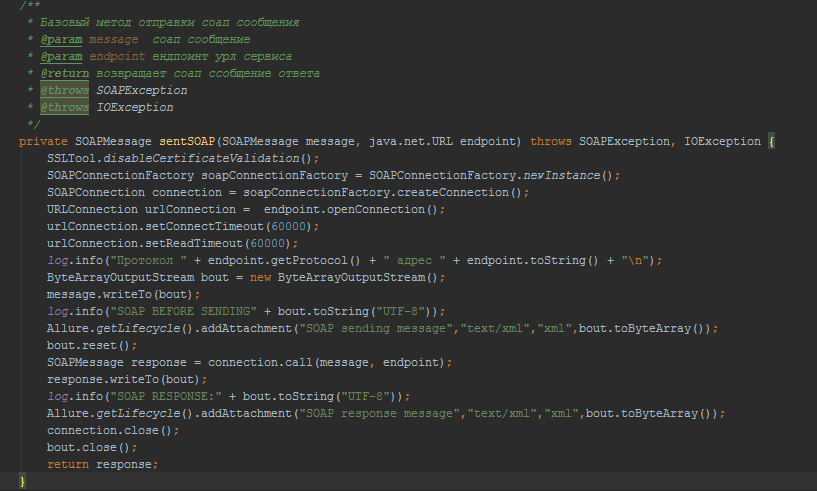Click response.writeTo(bout) line

pyautogui.click(x=127, y=379)
